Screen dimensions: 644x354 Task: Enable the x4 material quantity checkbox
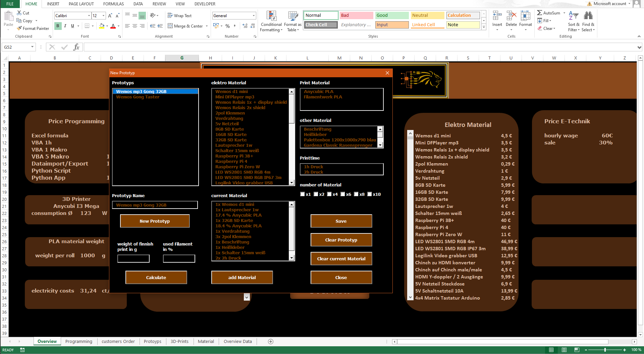[329, 194]
